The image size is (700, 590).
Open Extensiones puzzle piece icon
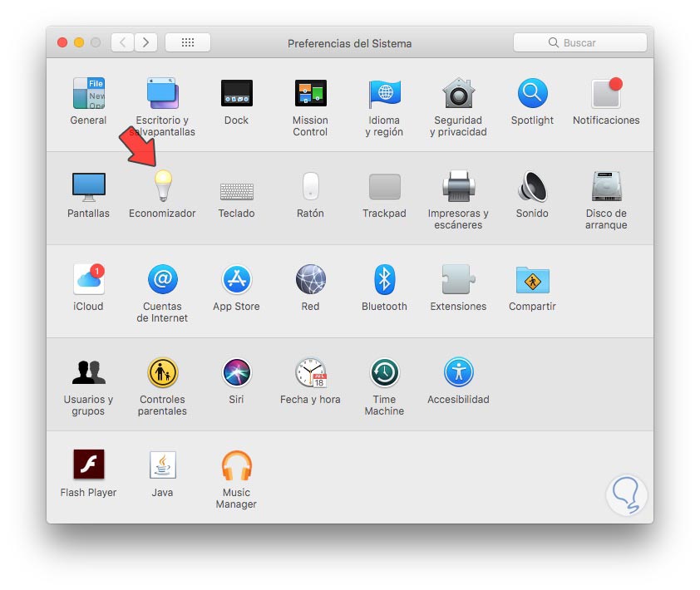[x=458, y=279]
